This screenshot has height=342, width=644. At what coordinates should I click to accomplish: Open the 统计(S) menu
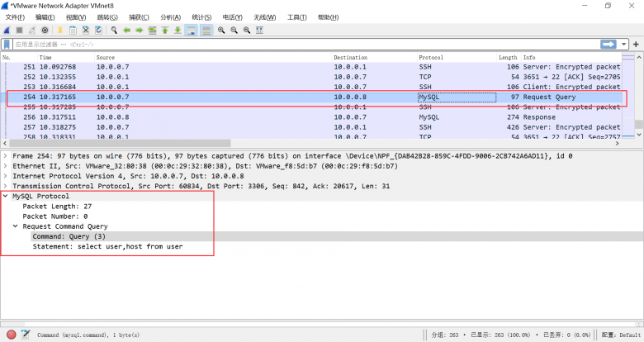[x=201, y=17]
